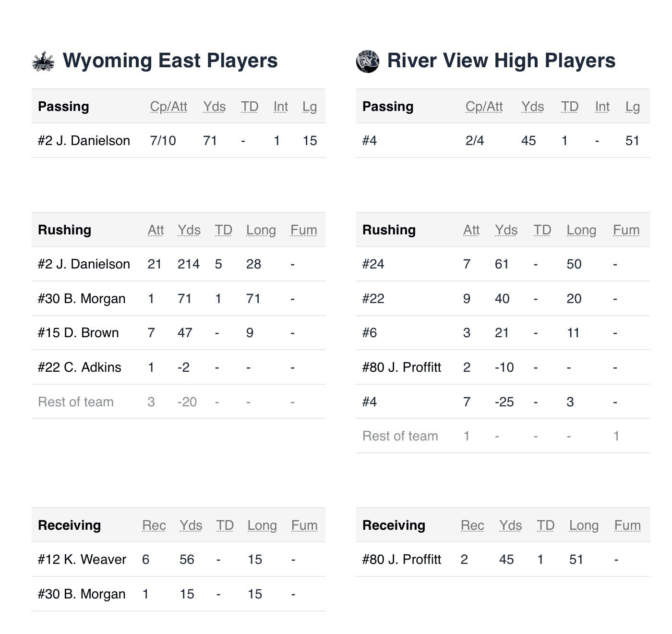This screenshot has width=672, height=634.
Task: Open player #15 D. Brown
Action: pos(78,333)
